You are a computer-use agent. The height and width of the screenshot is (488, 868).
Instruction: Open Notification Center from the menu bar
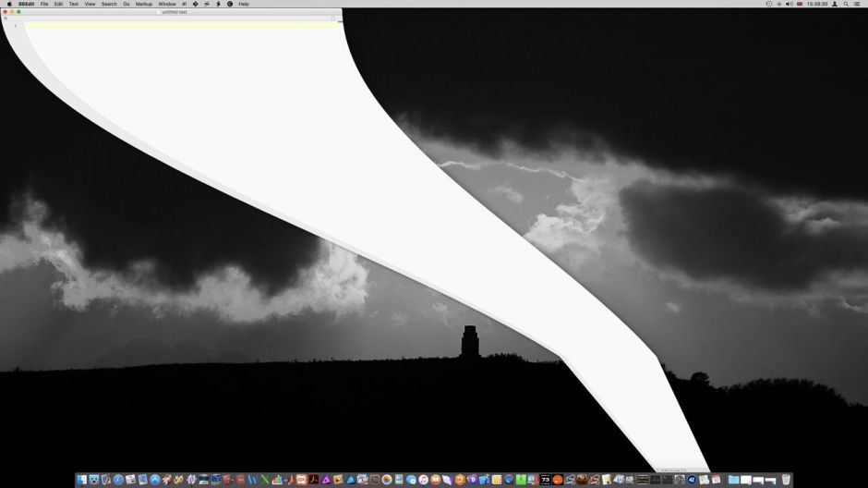point(858,4)
